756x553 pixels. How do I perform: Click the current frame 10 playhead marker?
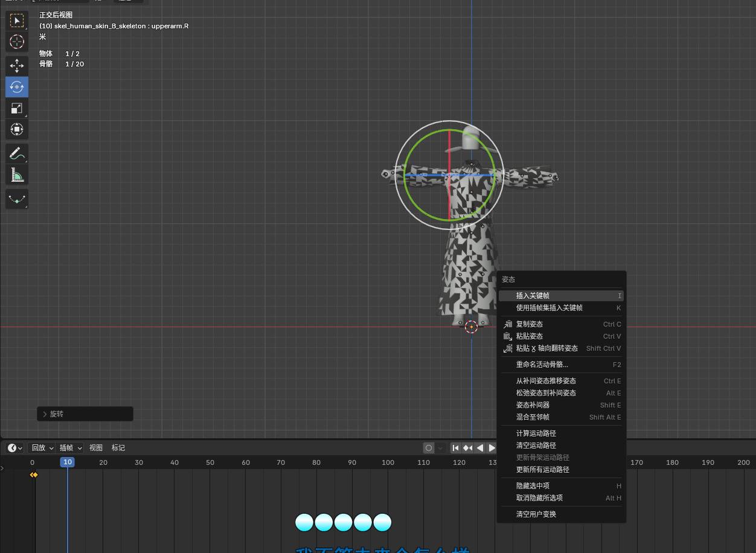[x=68, y=462]
